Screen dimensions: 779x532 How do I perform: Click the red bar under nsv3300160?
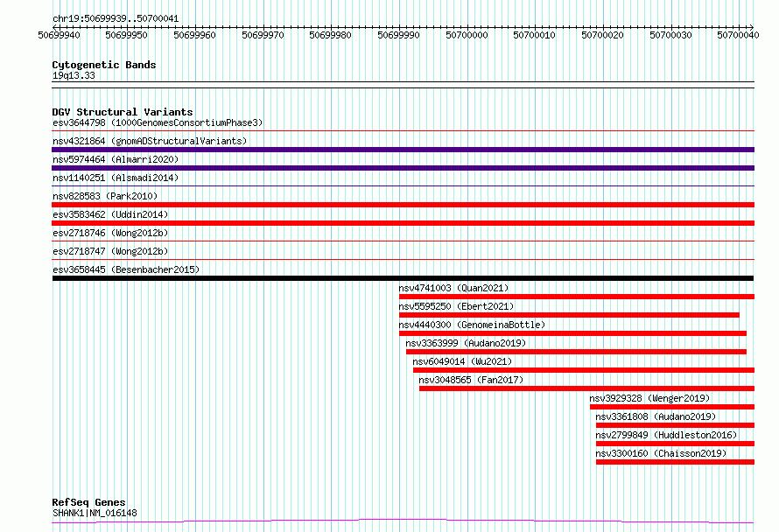[675, 462]
